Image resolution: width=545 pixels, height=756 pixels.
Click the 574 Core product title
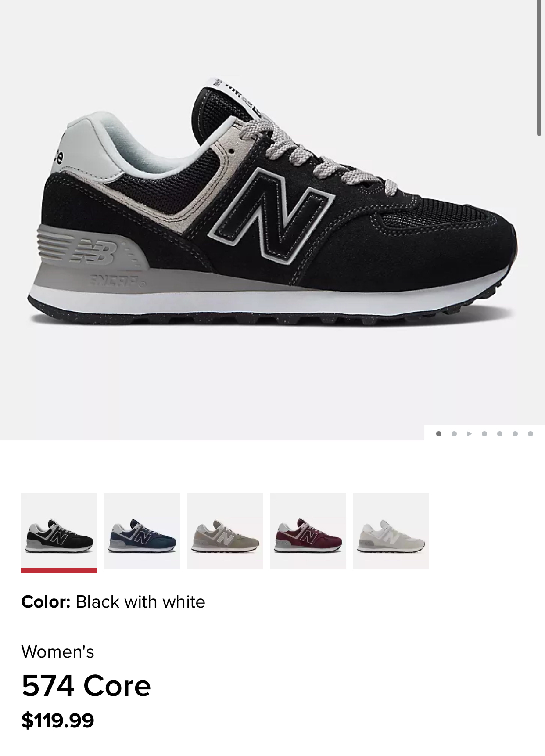pos(86,686)
